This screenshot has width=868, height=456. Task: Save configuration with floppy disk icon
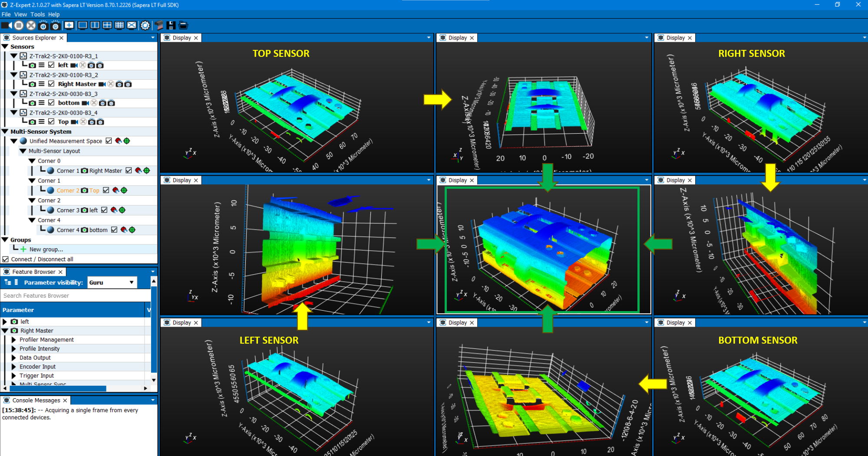click(171, 26)
